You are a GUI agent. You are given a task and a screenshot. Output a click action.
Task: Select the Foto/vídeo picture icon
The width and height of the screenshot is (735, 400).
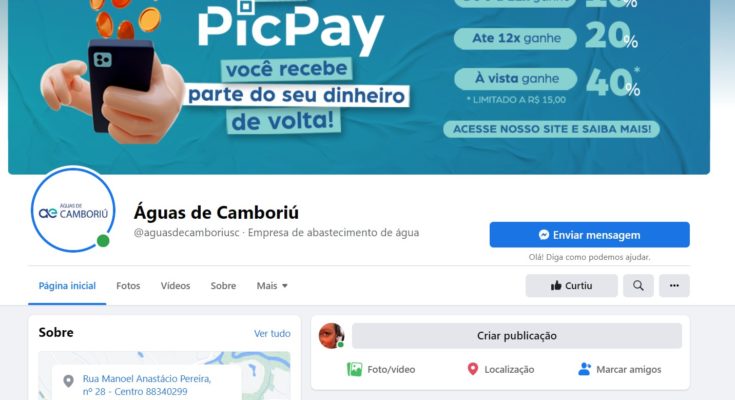354,370
